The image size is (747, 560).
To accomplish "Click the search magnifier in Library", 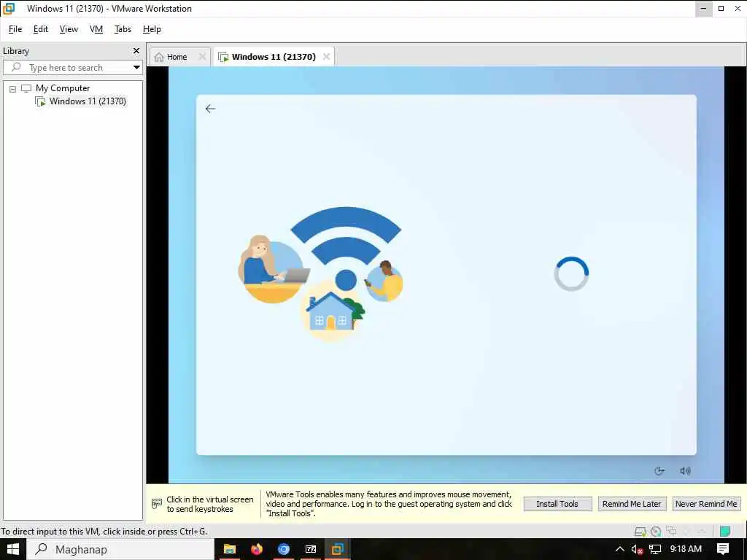I will (x=16, y=67).
